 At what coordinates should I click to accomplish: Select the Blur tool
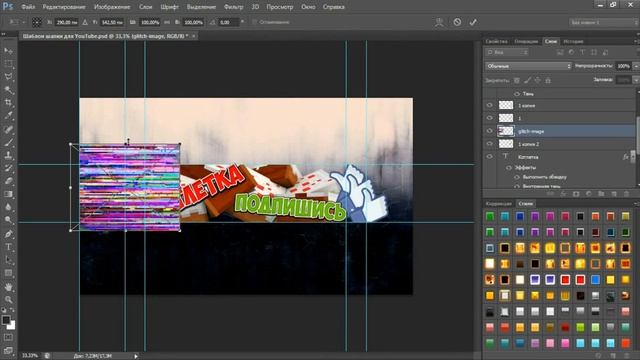click(8, 207)
